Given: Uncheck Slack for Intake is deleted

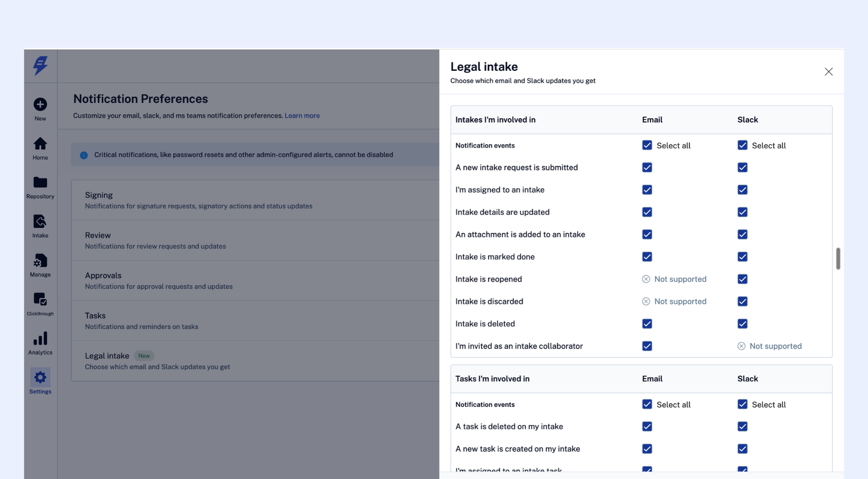Looking at the screenshot, I should (x=743, y=324).
